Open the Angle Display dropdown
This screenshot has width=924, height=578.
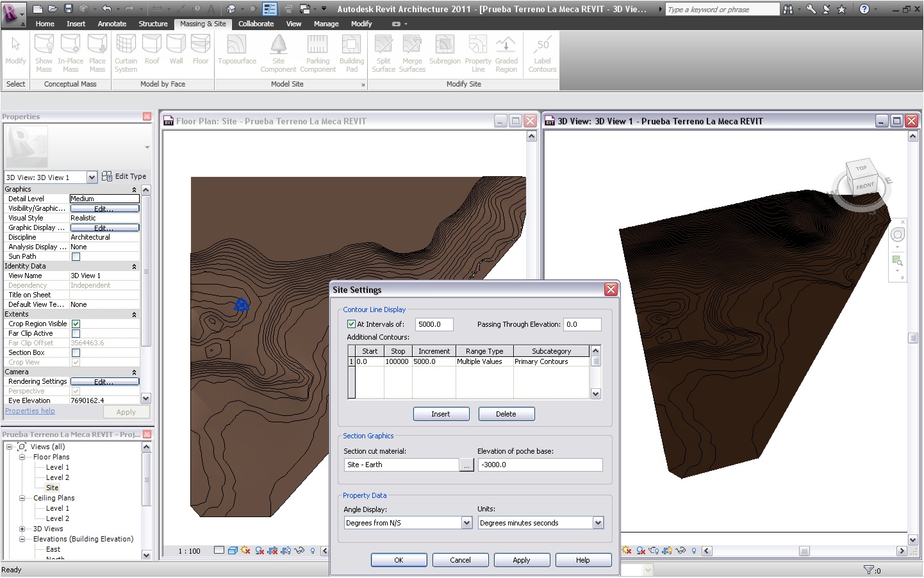tap(466, 523)
